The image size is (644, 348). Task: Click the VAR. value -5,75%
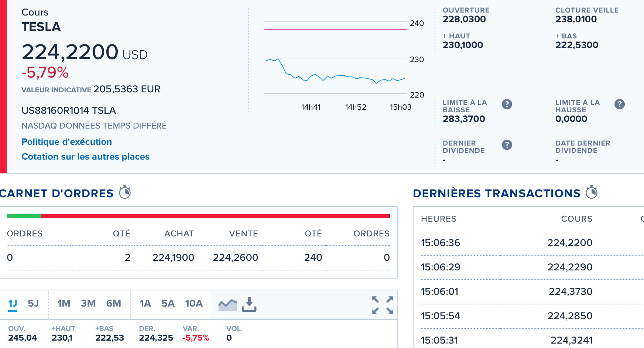coord(196,338)
